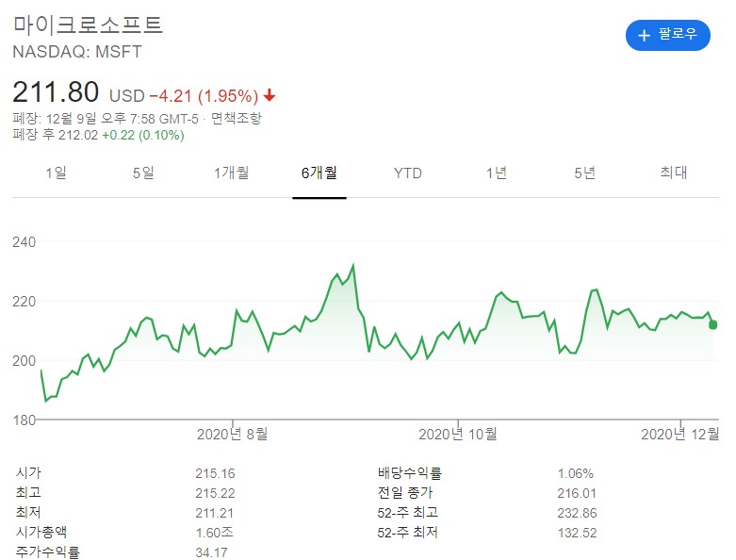Select the 6개월 chart tab
Viewport: 736px width, 560px height.
click(319, 173)
